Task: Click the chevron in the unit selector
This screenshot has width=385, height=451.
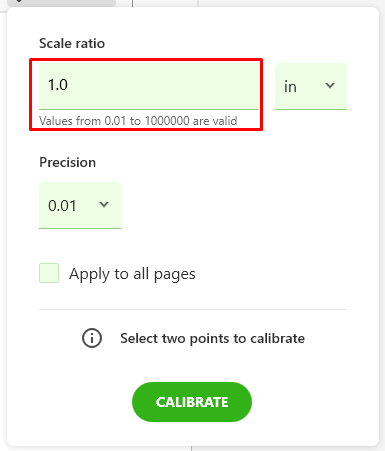Action: coord(330,85)
